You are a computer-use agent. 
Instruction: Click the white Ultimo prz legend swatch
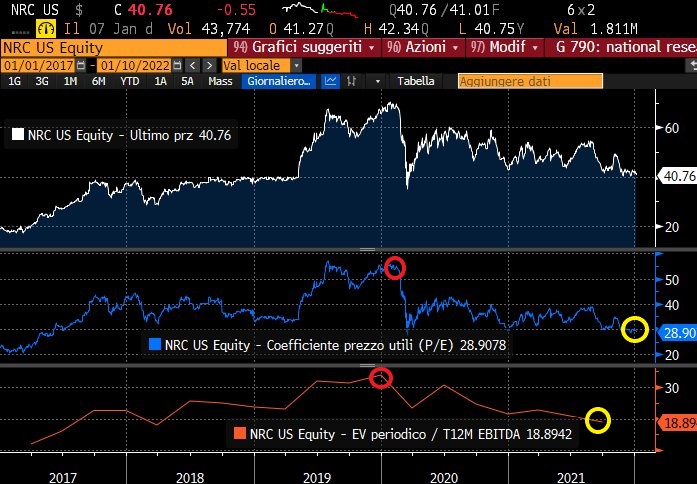pos(17,134)
